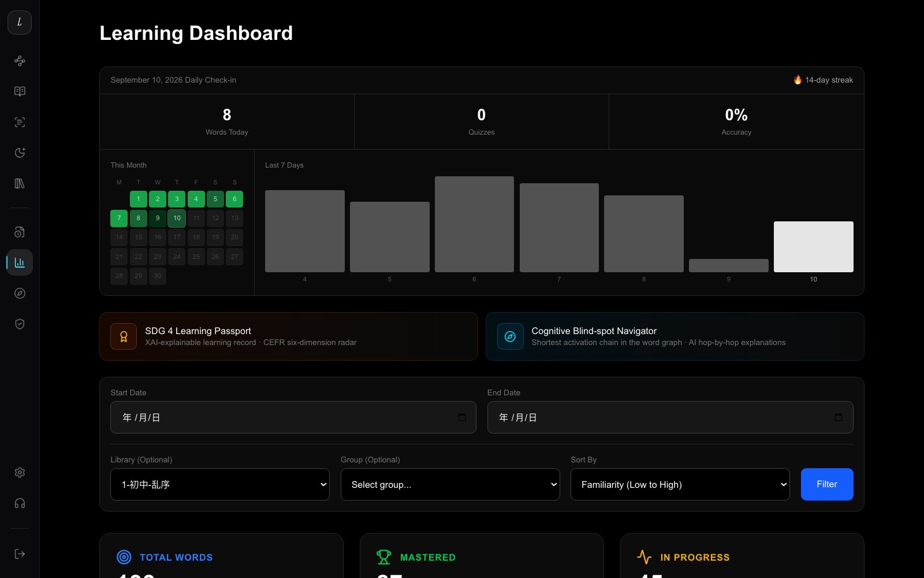Click calendar day 6 cell

[x=234, y=199]
